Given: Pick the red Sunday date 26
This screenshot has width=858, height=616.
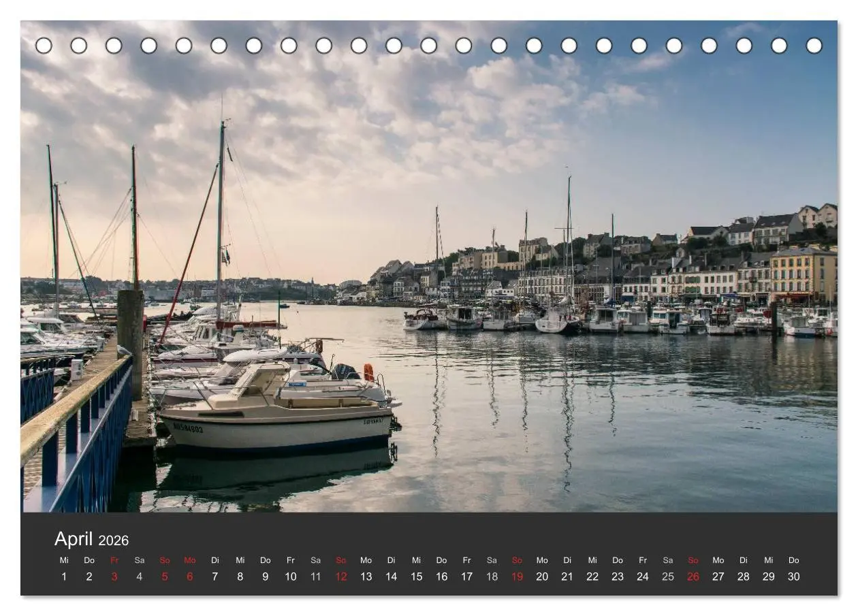Looking at the screenshot, I should point(693,577).
